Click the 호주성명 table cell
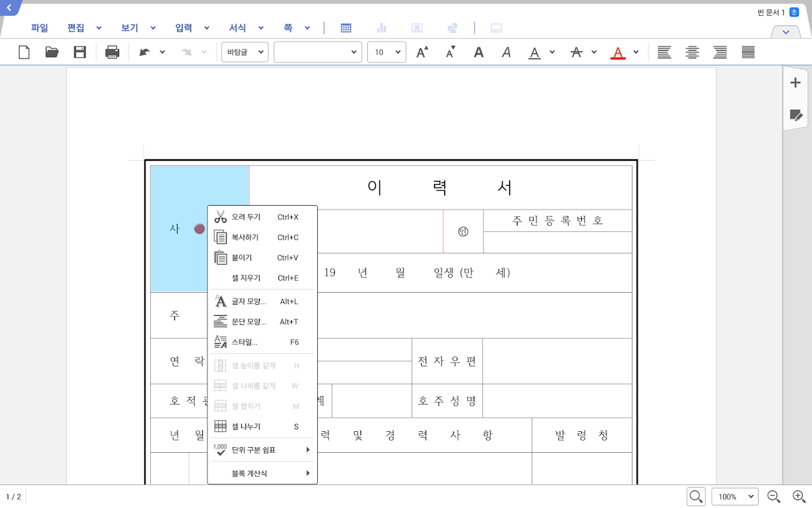The height and width of the screenshot is (508, 812). click(447, 401)
